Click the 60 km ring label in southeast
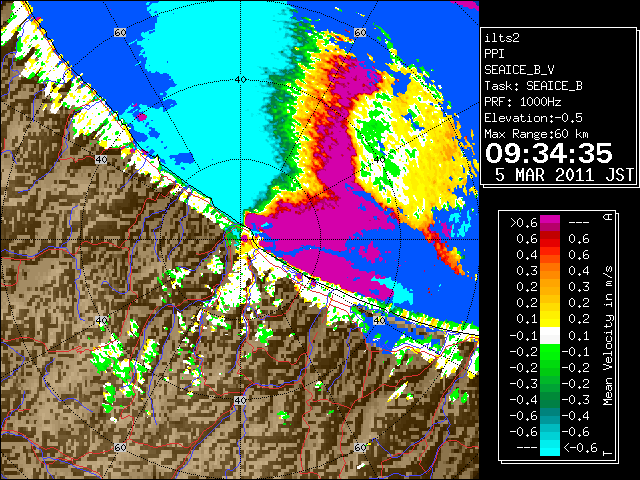Image resolution: width=640 pixels, height=480 pixels. (360, 447)
